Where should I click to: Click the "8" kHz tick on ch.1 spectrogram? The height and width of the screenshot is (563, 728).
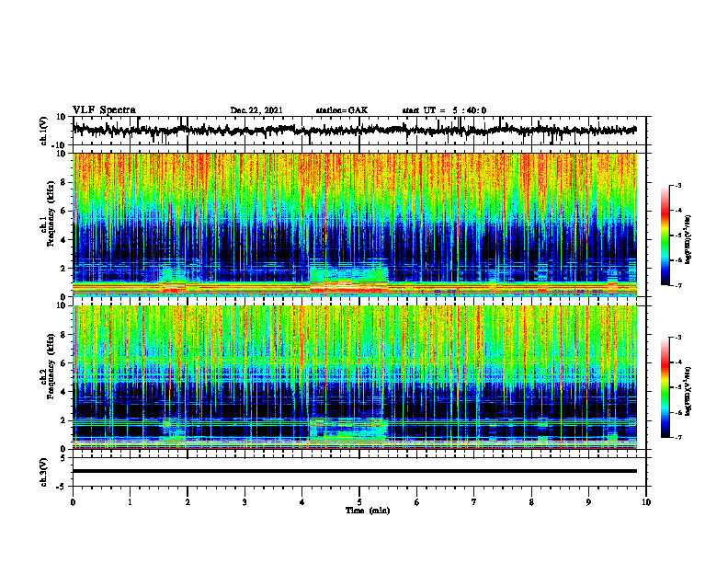click(x=64, y=182)
